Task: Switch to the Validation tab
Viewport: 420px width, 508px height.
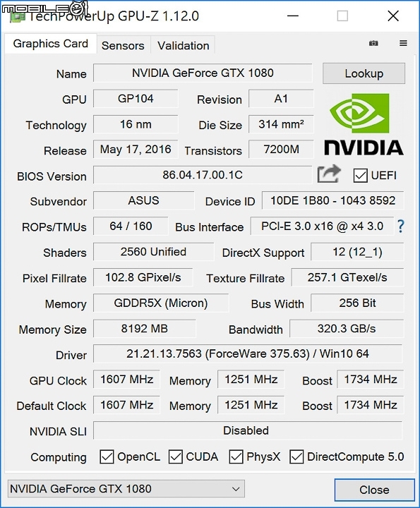Action: [x=184, y=46]
